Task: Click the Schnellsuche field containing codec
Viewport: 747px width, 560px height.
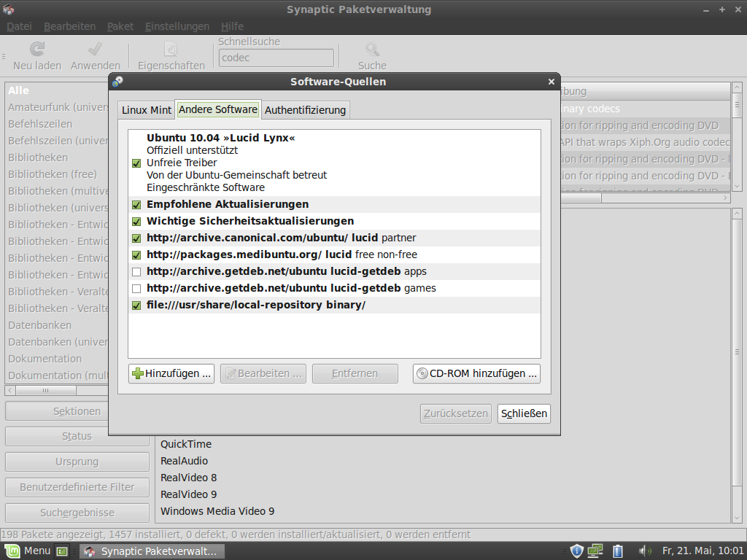Action: click(x=275, y=57)
